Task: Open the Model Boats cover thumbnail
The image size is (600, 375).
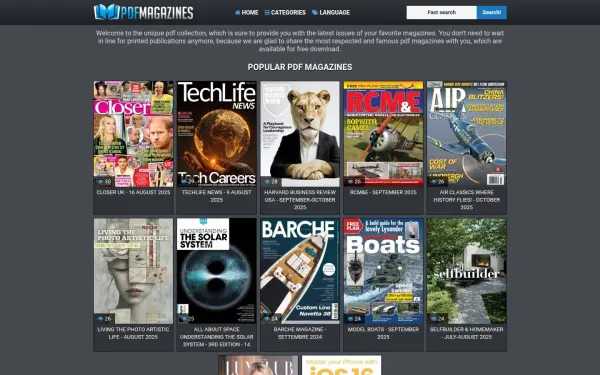Action: 383,271
